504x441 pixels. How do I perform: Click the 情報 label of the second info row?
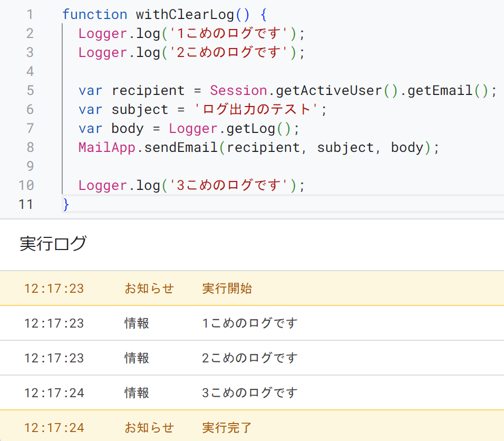tap(136, 358)
